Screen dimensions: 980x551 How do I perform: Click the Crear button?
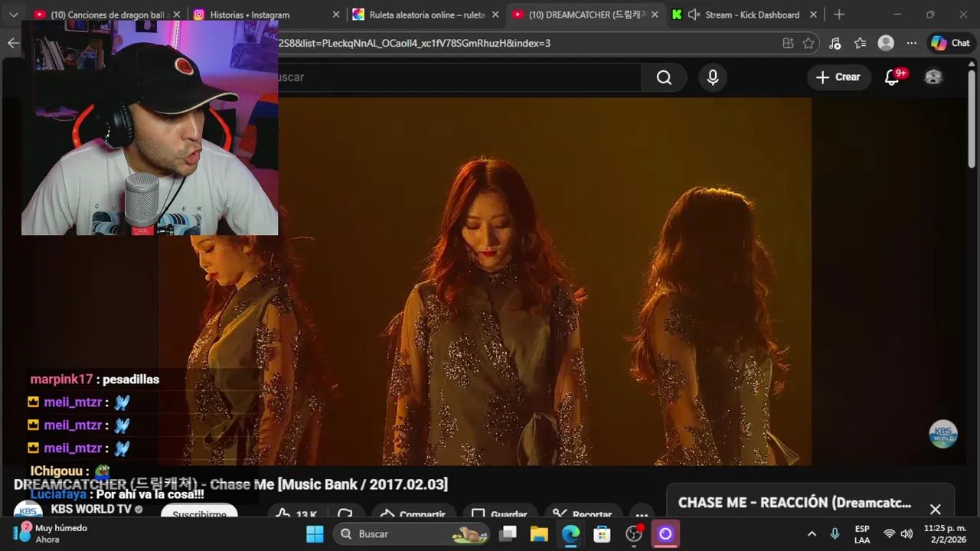click(x=838, y=77)
